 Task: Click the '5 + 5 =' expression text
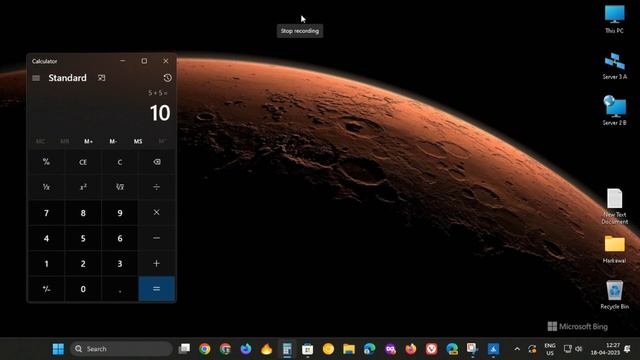click(x=158, y=93)
